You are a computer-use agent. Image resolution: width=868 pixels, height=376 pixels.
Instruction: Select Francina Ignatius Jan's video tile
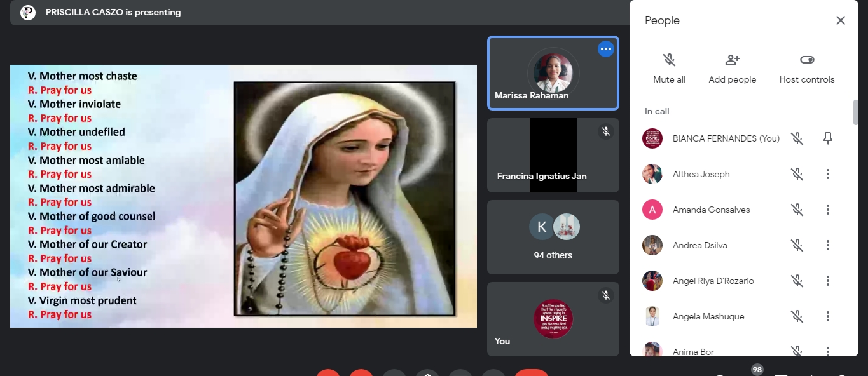point(553,155)
